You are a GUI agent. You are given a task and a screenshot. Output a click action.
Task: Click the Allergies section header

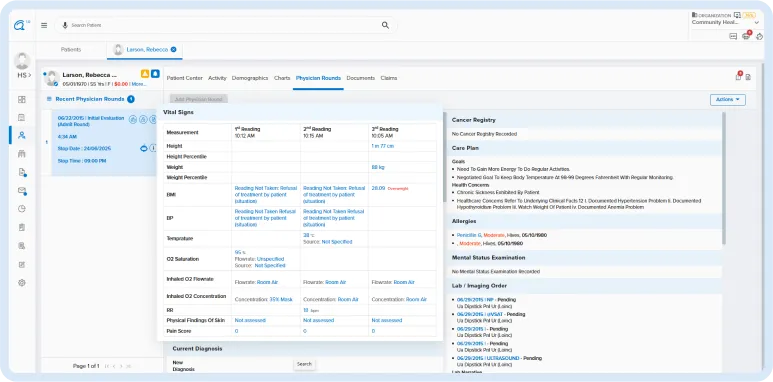[x=585, y=221]
